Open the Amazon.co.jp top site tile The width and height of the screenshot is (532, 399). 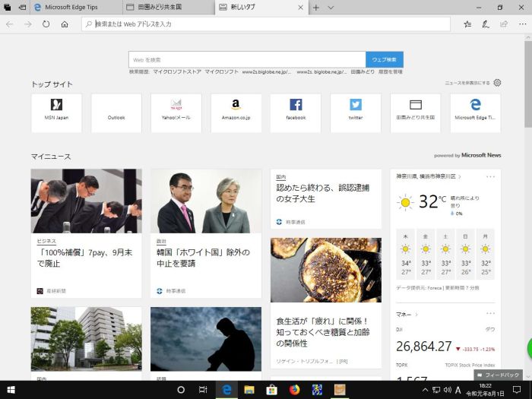click(236, 112)
